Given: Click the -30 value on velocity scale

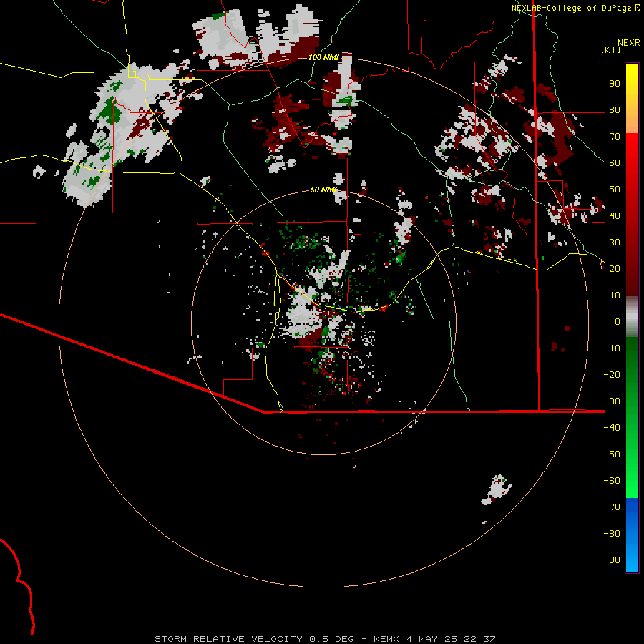Looking at the screenshot, I should click(612, 401).
